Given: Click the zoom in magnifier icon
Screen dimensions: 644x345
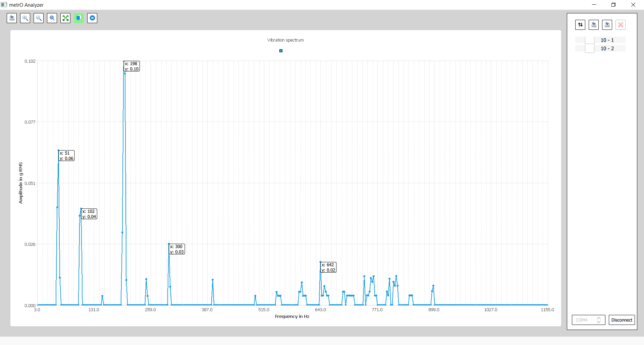Looking at the screenshot, I should coord(25,18).
